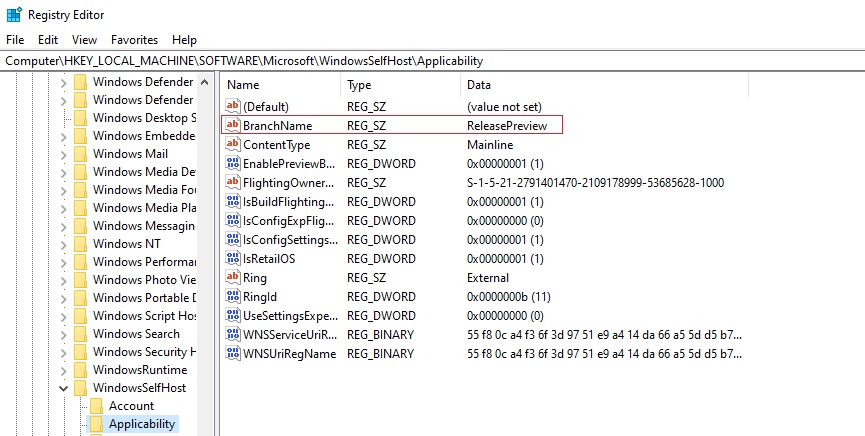Screen dimensions: 865x436
Task: Click the Mainline data value
Action: [490, 145]
